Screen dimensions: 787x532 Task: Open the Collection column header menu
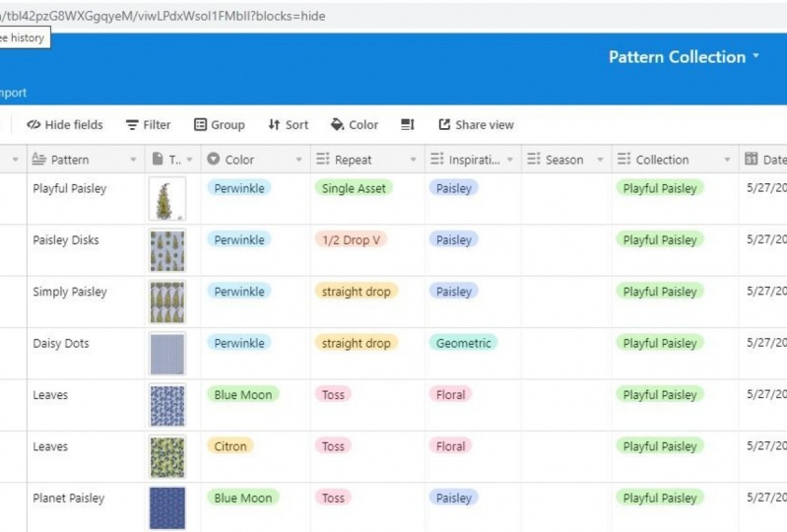[727, 160]
